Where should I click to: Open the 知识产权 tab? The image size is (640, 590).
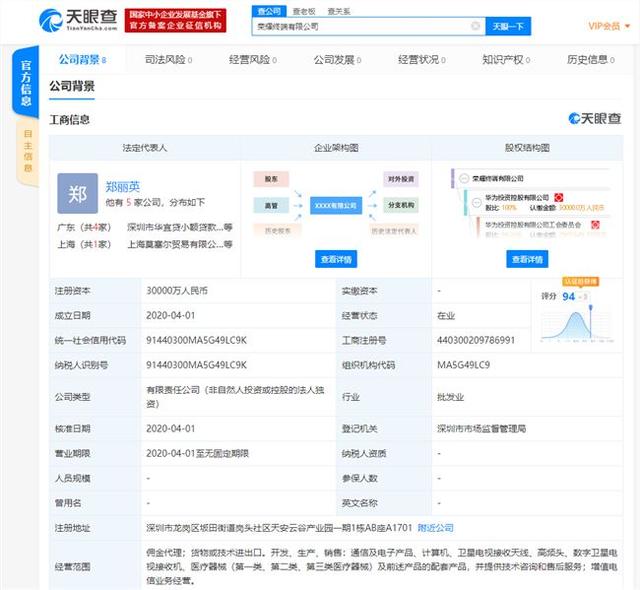[x=506, y=60]
